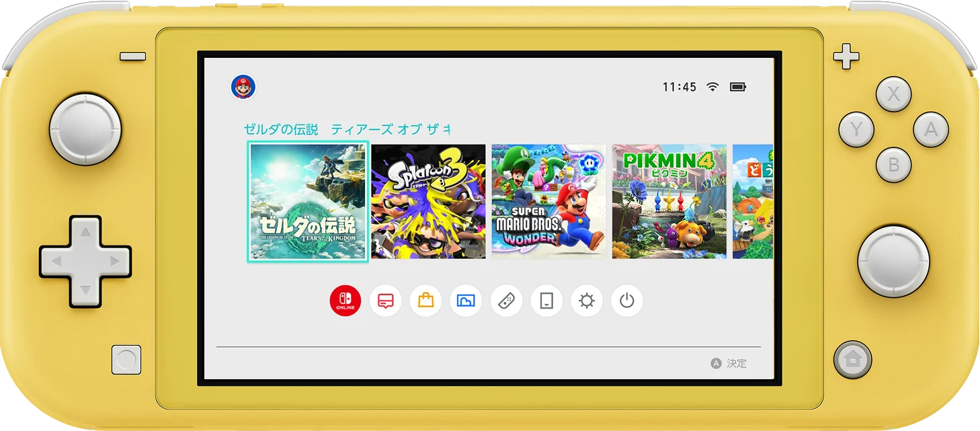Click the D-pad down arrow

click(85, 290)
